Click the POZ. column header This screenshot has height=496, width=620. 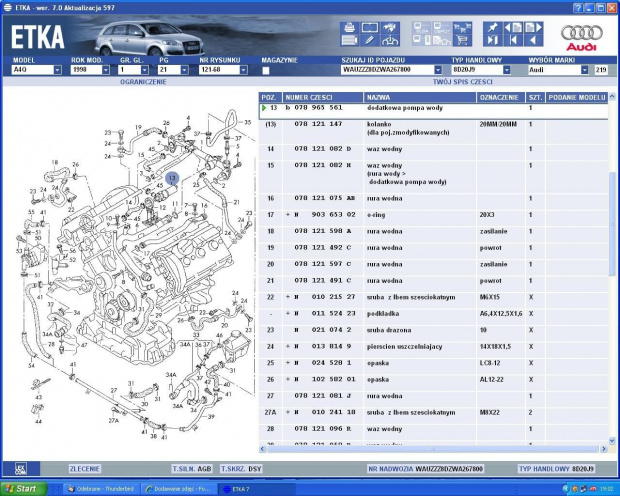click(x=270, y=97)
